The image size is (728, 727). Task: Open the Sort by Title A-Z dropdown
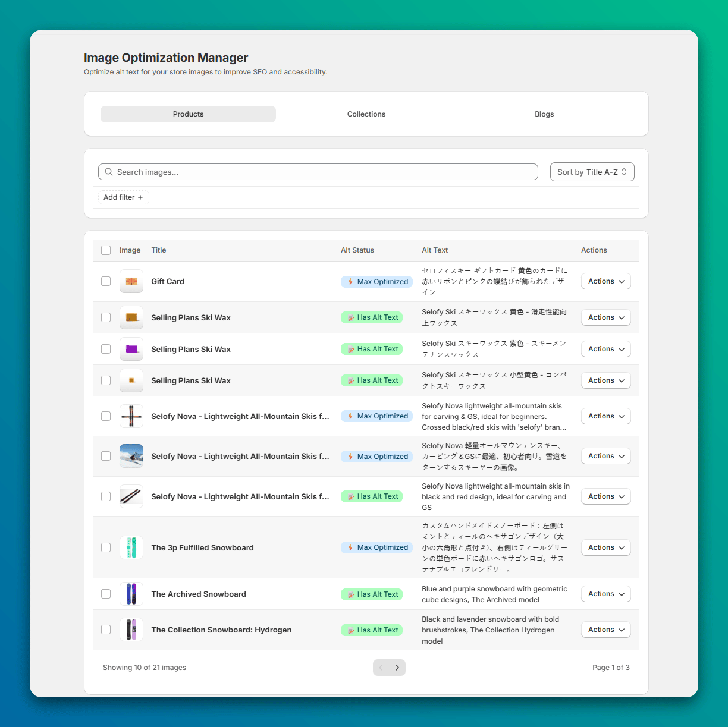pos(592,172)
